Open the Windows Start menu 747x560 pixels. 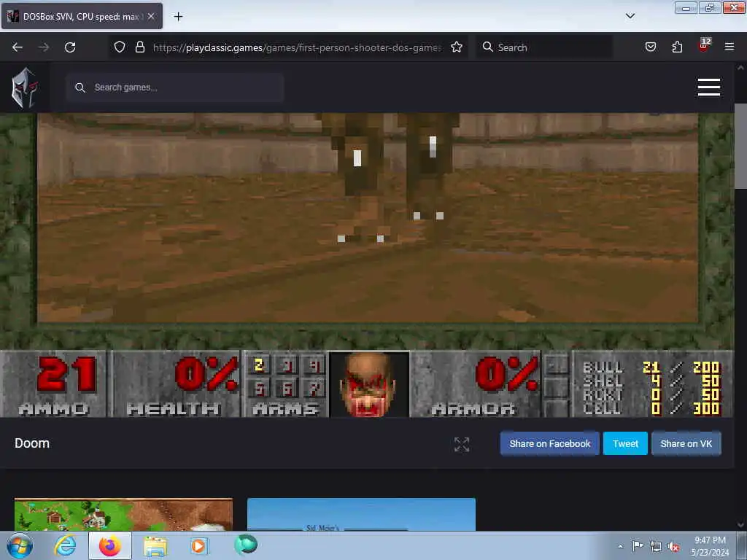(19, 545)
